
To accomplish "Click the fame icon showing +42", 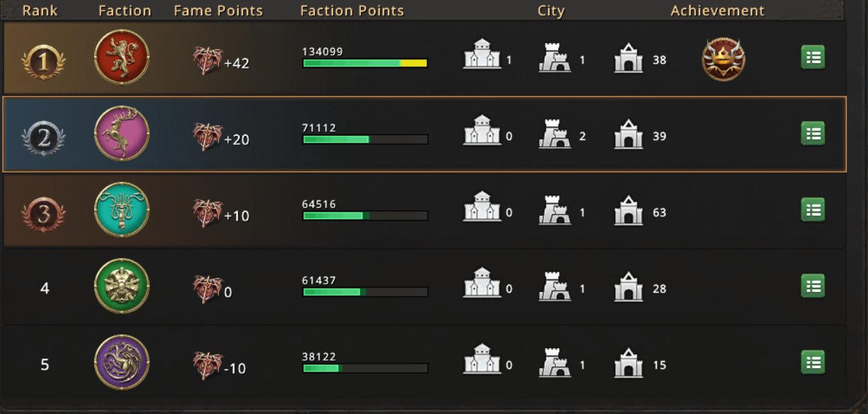I will pos(207,61).
